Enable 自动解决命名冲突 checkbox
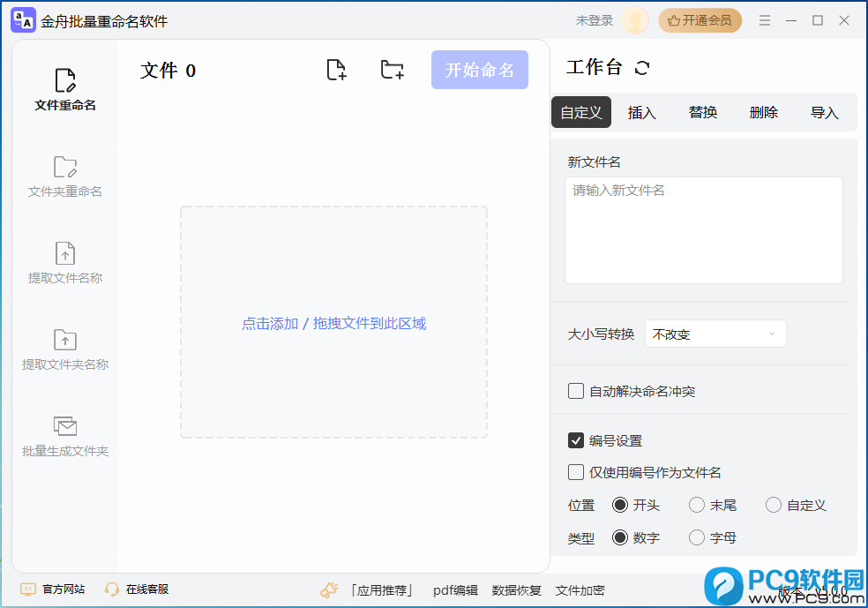The height and width of the screenshot is (608, 868). 576,391
